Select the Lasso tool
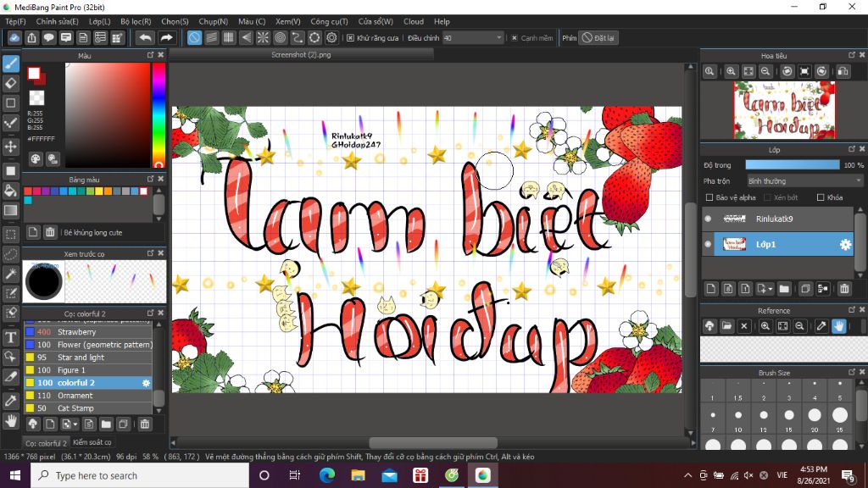The image size is (868, 488). coord(10,254)
